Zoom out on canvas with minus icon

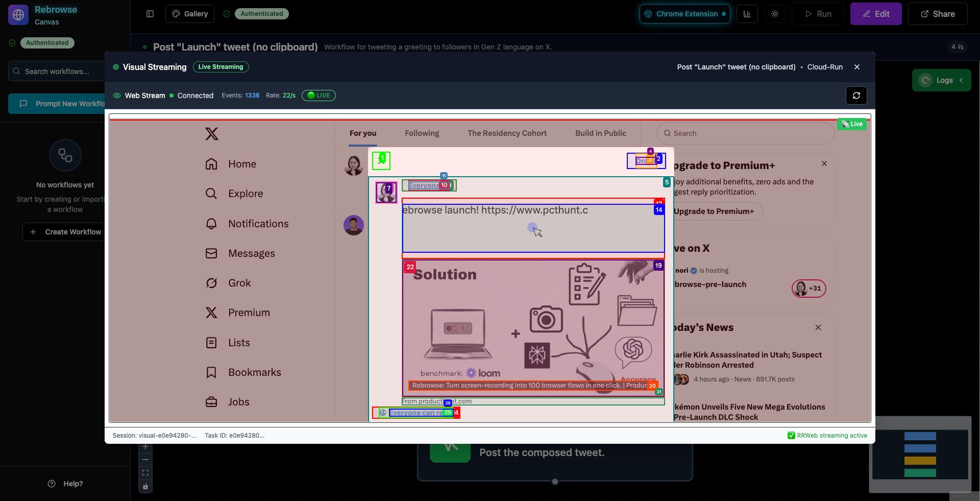(145, 460)
